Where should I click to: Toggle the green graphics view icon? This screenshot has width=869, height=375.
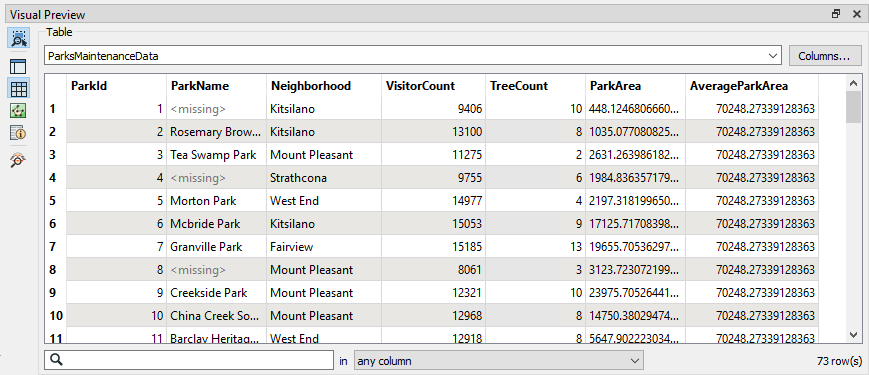[18, 111]
